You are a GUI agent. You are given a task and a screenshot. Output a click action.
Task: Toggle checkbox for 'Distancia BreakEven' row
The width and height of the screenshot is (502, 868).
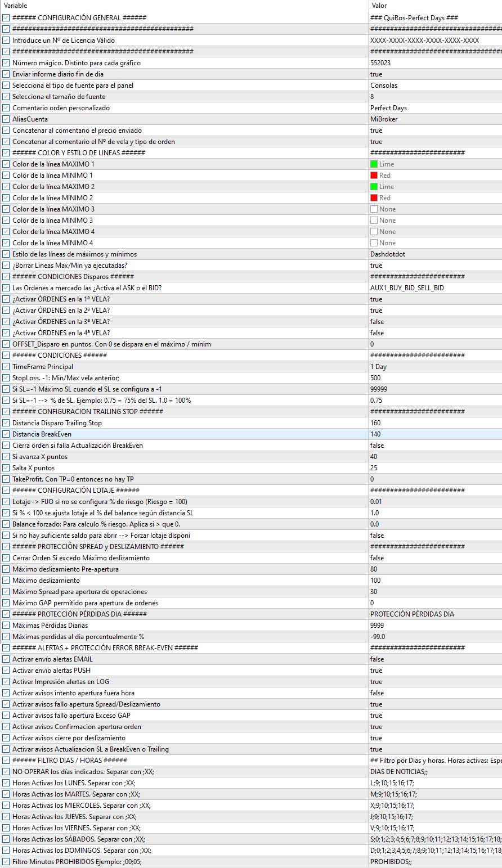(6, 434)
